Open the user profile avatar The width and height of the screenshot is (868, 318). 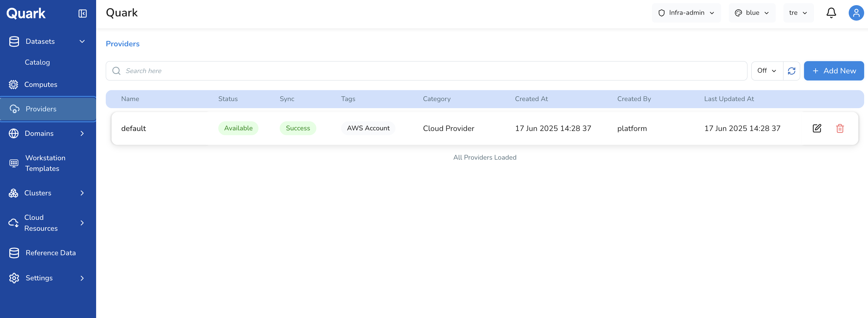pos(856,13)
